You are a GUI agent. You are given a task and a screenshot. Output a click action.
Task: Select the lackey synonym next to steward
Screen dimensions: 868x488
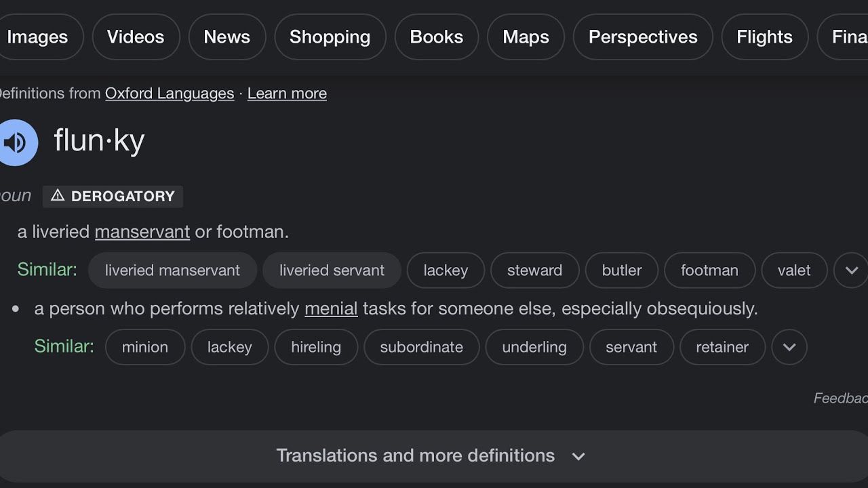tap(446, 270)
